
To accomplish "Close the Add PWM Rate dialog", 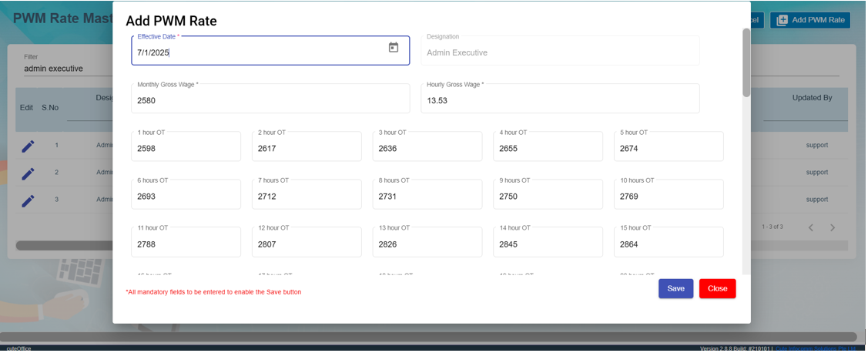I will (717, 288).
